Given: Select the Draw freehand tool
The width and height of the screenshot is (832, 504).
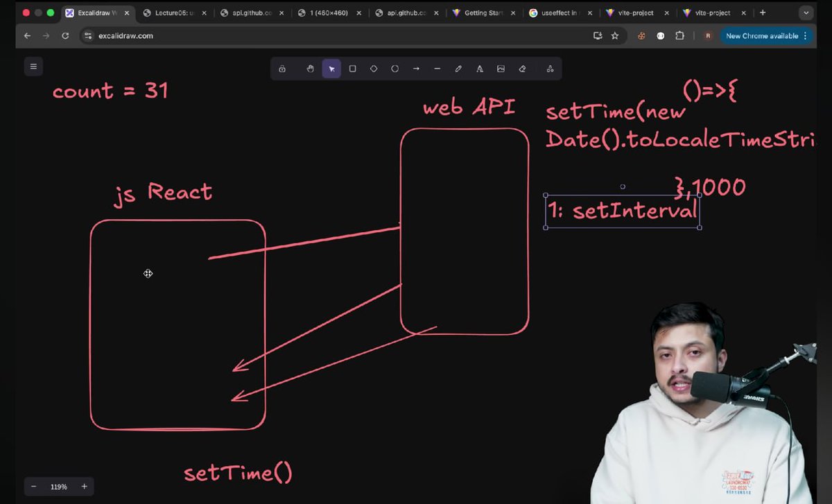Looking at the screenshot, I should coord(458,69).
